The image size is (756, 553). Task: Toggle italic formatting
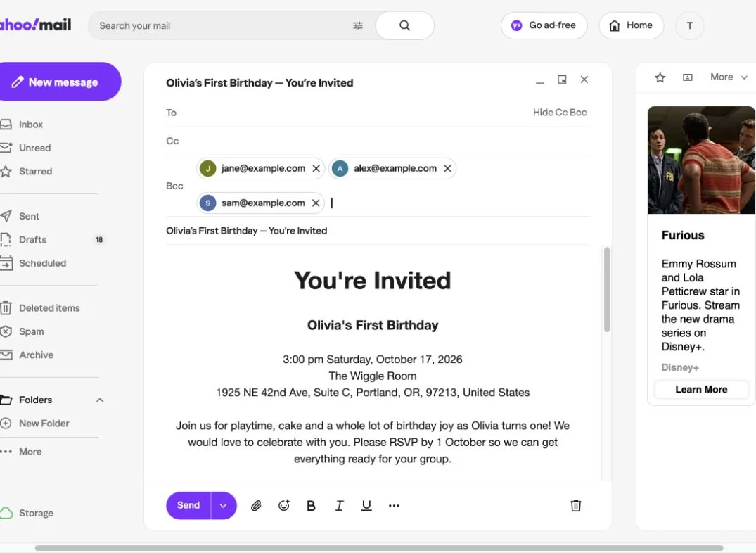tap(339, 505)
